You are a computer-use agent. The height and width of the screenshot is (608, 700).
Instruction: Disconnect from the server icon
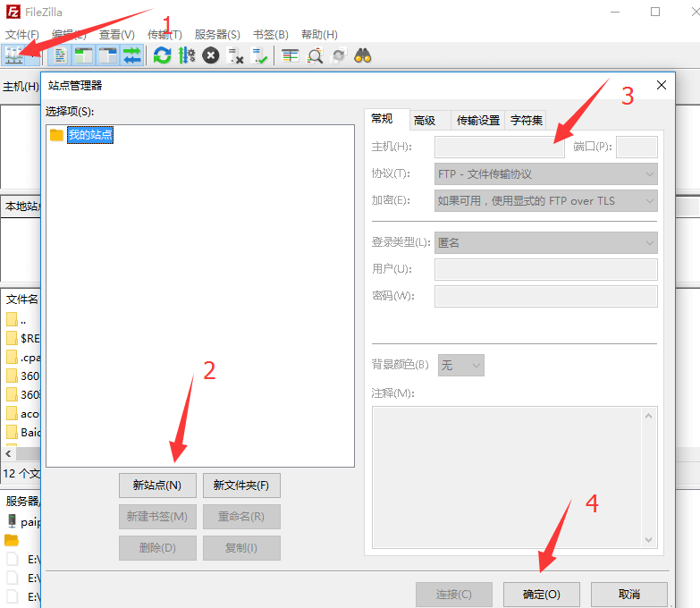coord(235,55)
